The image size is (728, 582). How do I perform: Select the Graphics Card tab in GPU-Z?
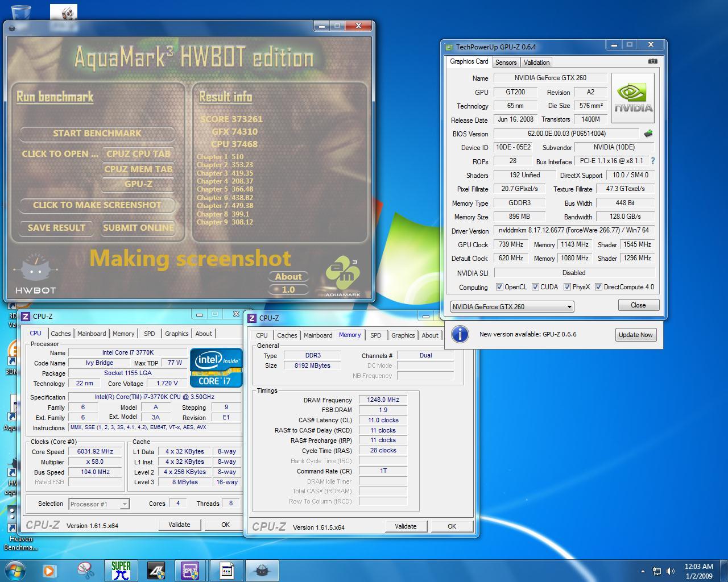pos(469,61)
